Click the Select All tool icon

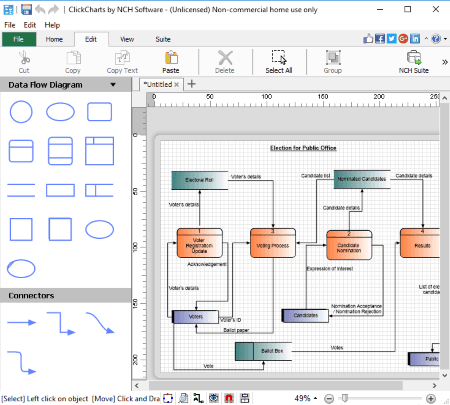pos(279,57)
